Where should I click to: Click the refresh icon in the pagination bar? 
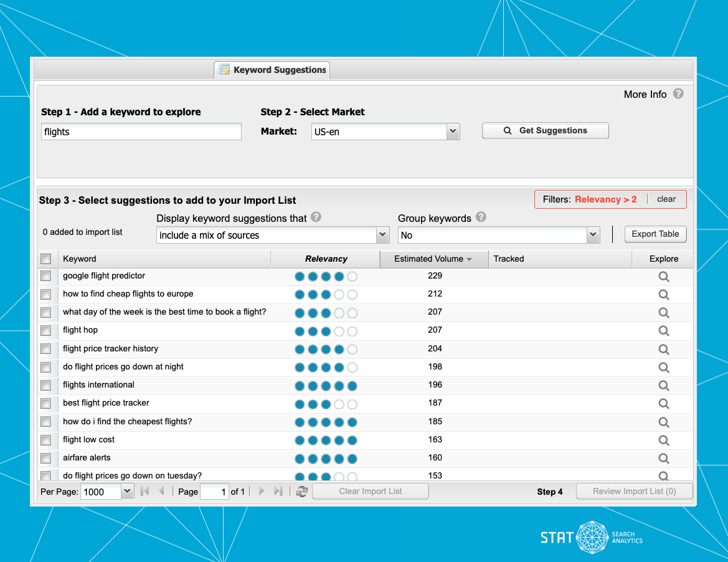click(302, 492)
